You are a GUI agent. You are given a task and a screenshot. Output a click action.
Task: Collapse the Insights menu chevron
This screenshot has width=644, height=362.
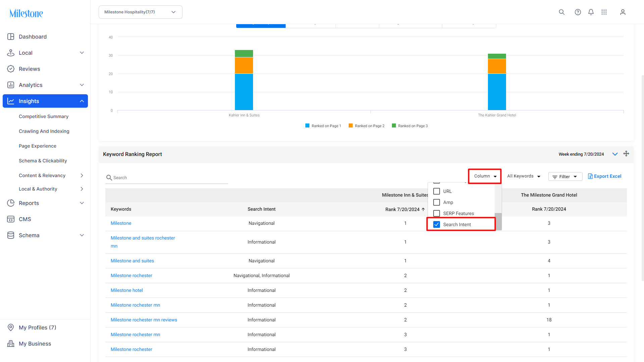pyautogui.click(x=82, y=101)
